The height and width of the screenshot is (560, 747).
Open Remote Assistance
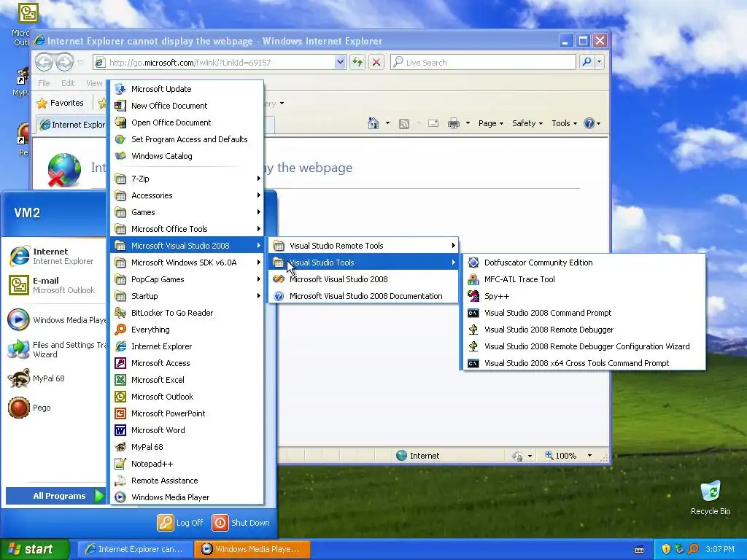187,481
